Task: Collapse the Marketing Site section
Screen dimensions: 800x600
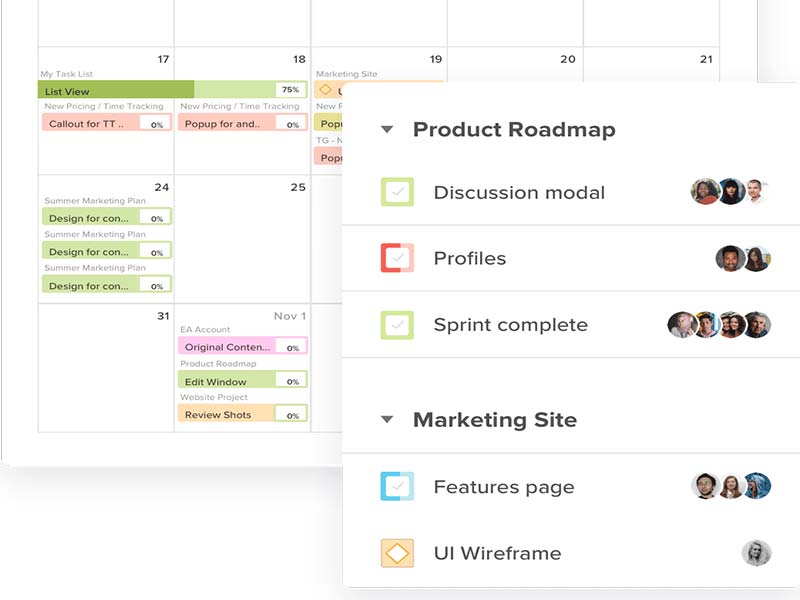Action: click(x=388, y=420)
